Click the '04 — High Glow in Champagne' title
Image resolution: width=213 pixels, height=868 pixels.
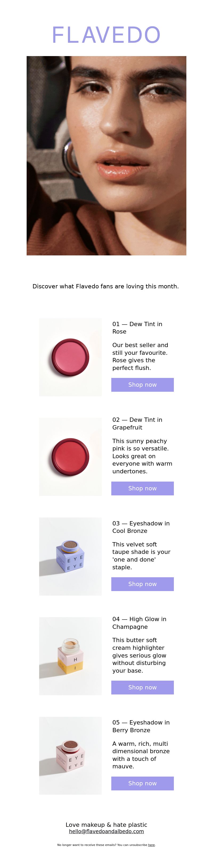point(140,623)
